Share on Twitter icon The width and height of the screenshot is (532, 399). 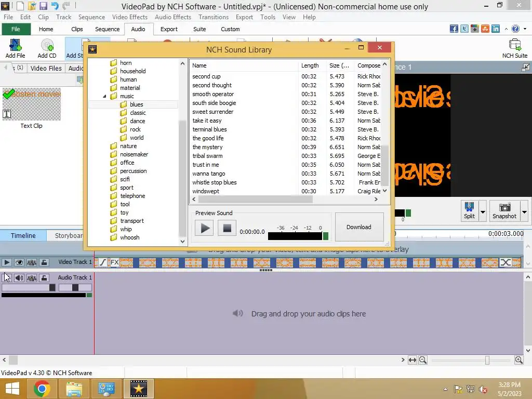(x=464, y=29)
